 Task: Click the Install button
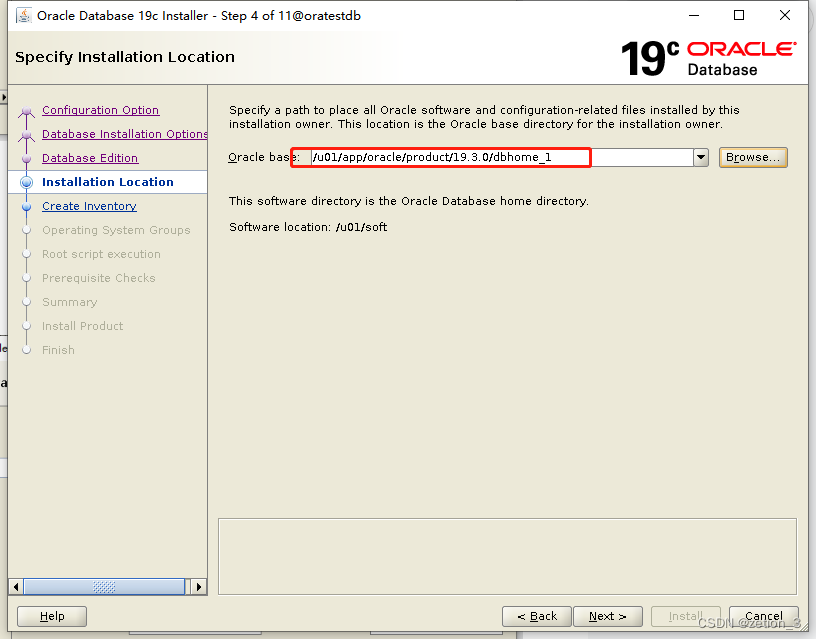pos(686,616)
